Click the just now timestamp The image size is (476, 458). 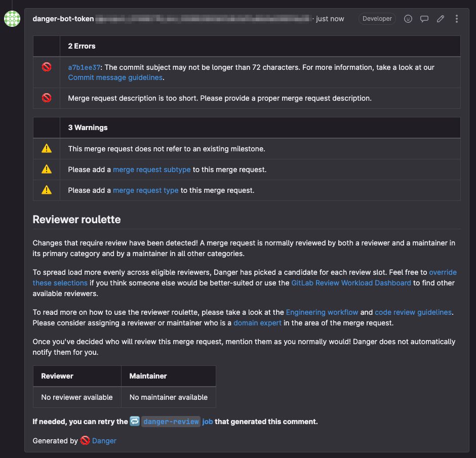330,19
